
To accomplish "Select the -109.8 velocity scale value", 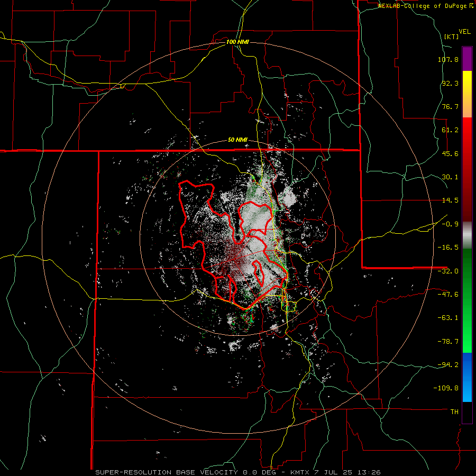I will point(446,388).
